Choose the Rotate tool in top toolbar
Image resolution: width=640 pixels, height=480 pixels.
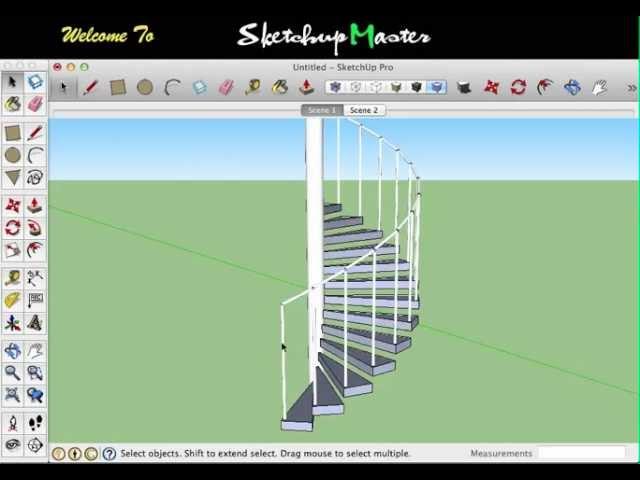[x=518, y=87]
